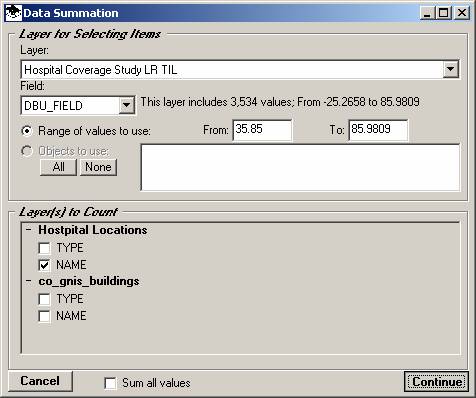Click into the To value field
The height and width of the screenshot is (398, 476).
(378, 130)
